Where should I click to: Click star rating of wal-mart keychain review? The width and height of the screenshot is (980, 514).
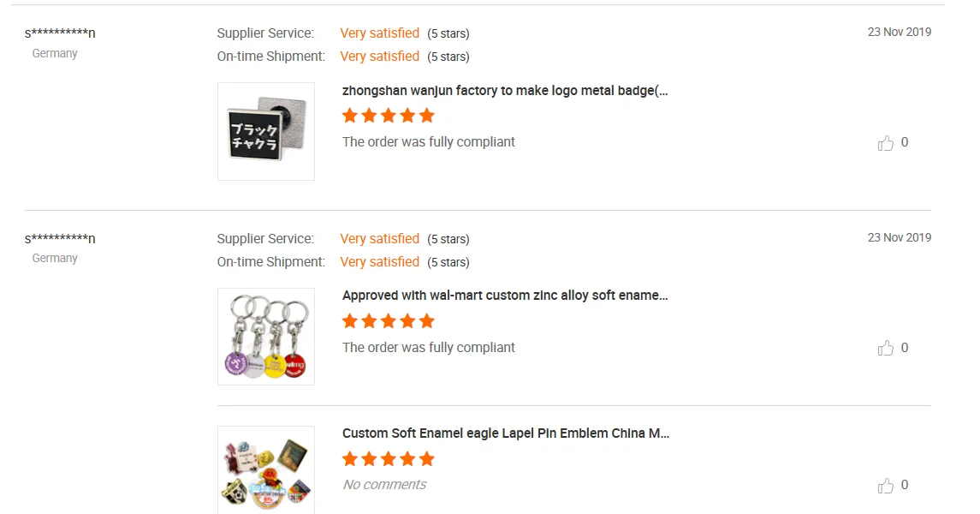389,321
